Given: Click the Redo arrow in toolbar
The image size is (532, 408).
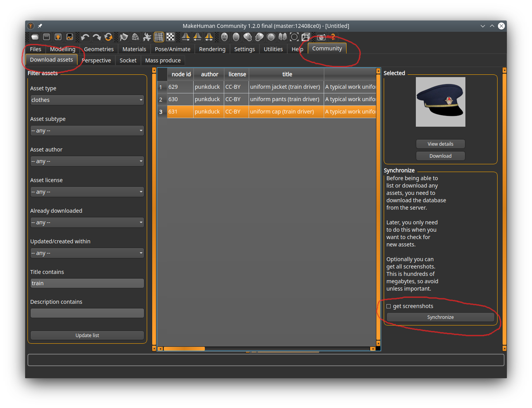Looking at the screenshot, I should pos(97,37).
